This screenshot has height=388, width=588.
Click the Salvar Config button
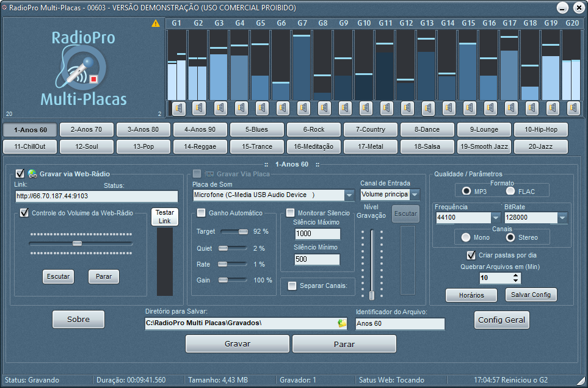pos(531,295)
